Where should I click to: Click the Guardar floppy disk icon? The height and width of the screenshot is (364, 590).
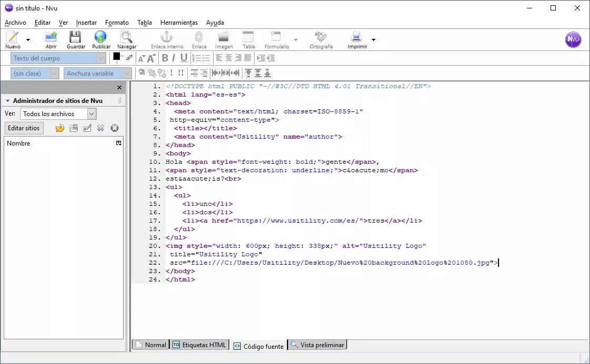coord(76,37)
